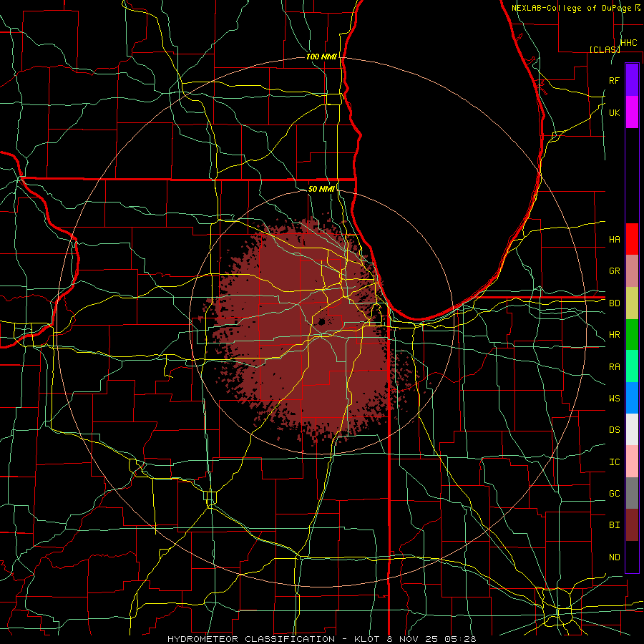Click the HHC product label
The image size is (644, 644).
coord(628,43)
